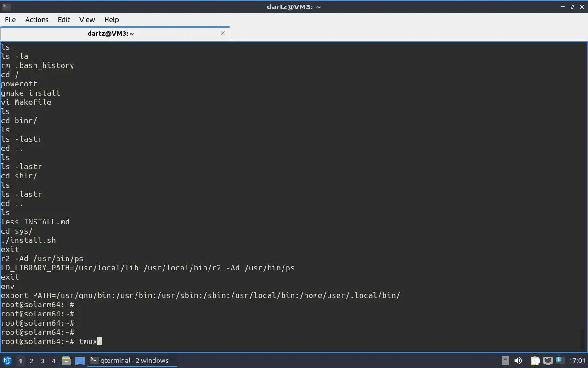Click the 'cd /' line
The width and height of the screenshot is (588, 368).
click(10, 75)
